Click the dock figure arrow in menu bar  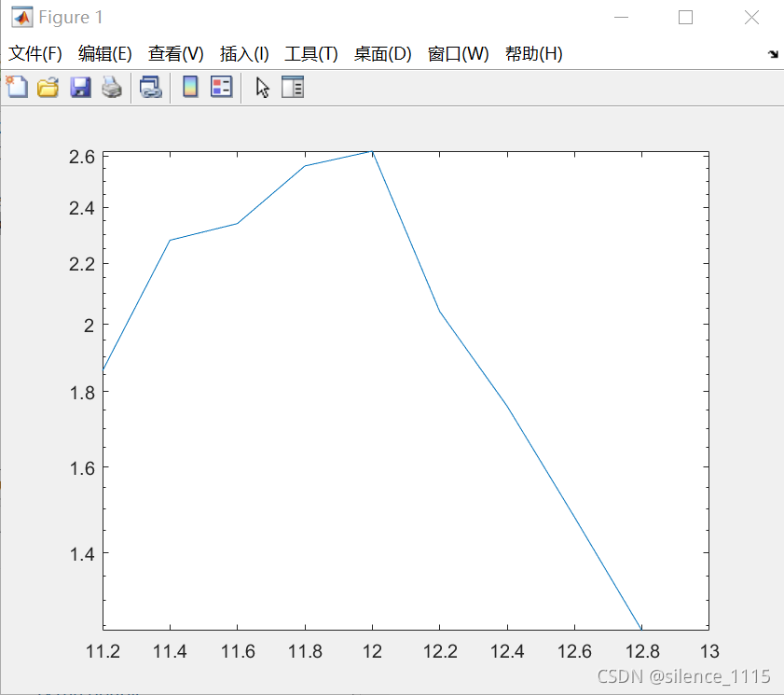[773, 54]
